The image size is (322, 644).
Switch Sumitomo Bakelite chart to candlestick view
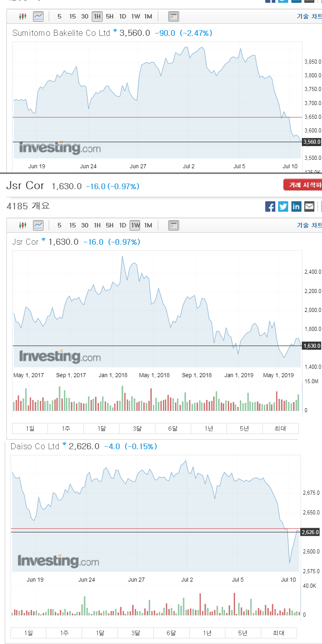coord(23,17)
